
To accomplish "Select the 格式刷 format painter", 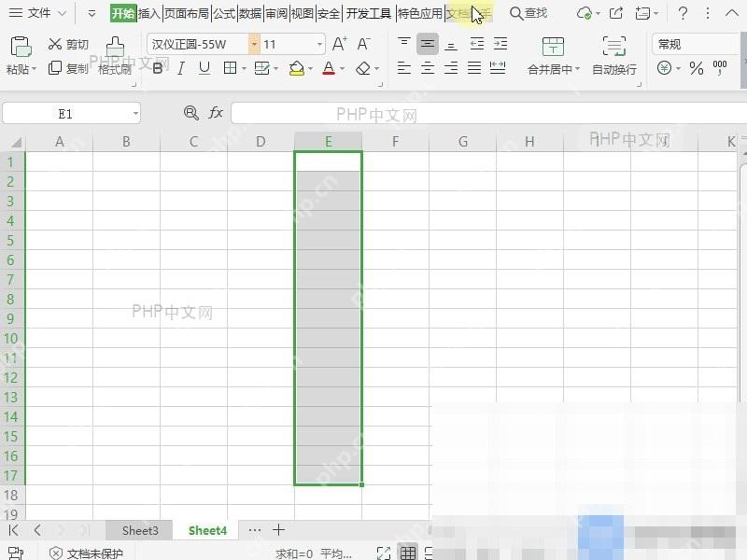I will (115, 56).
